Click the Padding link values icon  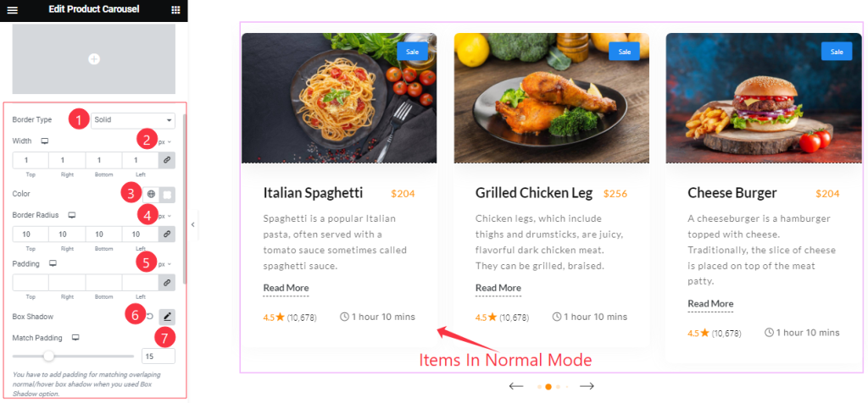click(x=167, y=283)
